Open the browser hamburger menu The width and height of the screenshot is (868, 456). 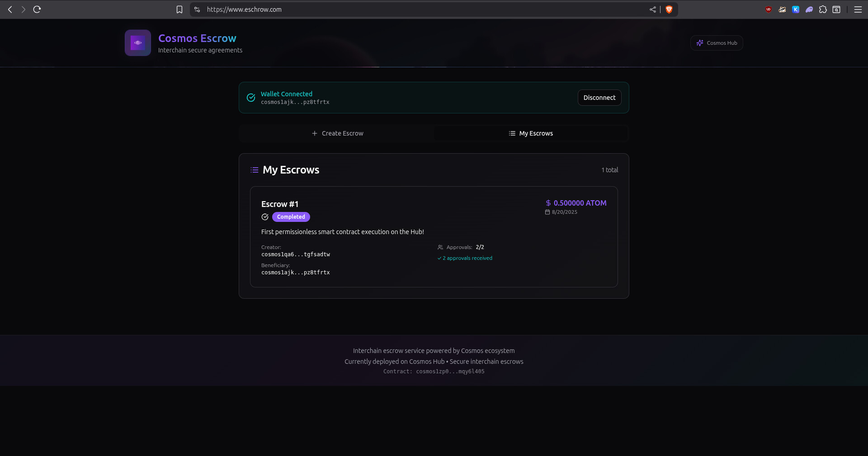(x=858, y=9)
